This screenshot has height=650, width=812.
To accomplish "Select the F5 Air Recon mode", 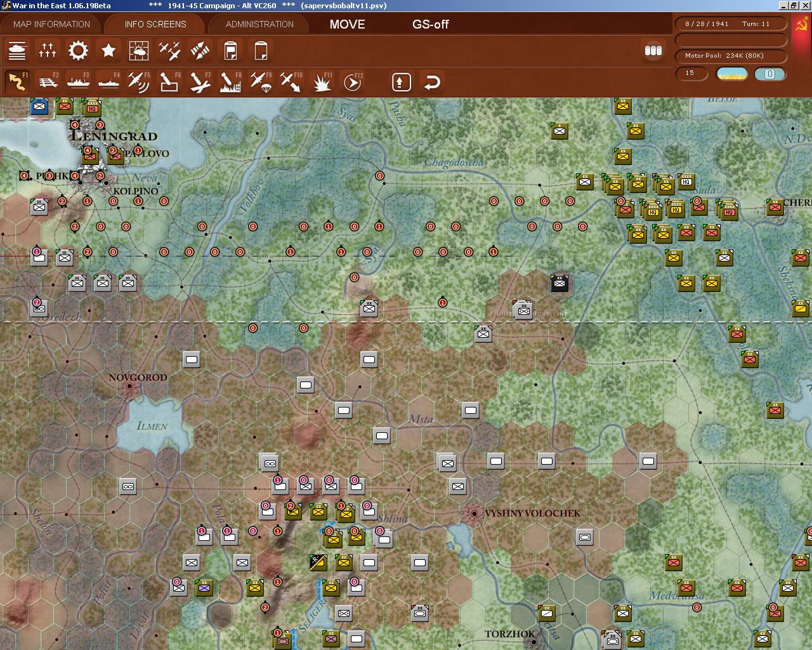I will tap(139, 82).
